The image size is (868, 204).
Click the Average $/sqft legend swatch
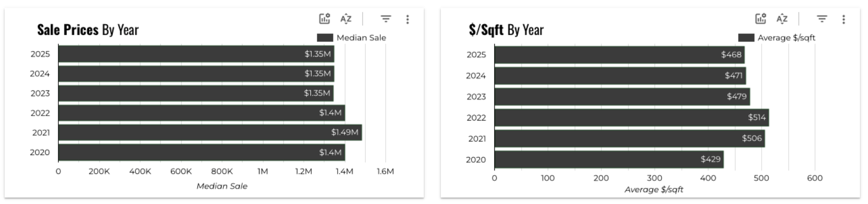746,38
